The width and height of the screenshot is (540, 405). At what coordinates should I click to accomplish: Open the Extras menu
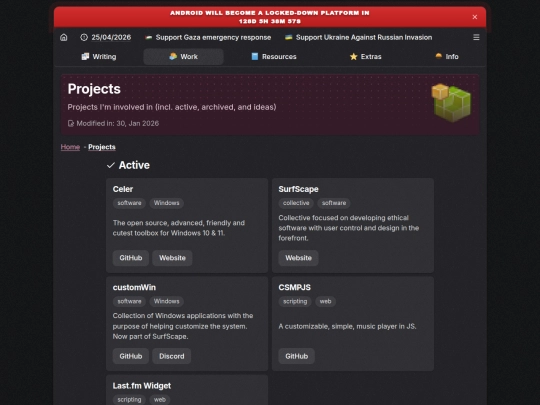365,56
